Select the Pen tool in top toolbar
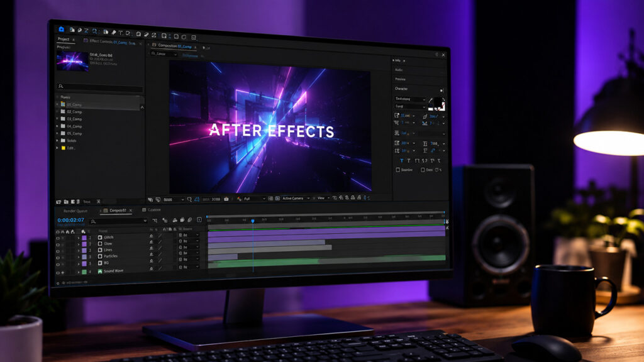 [x=80, y=30]
